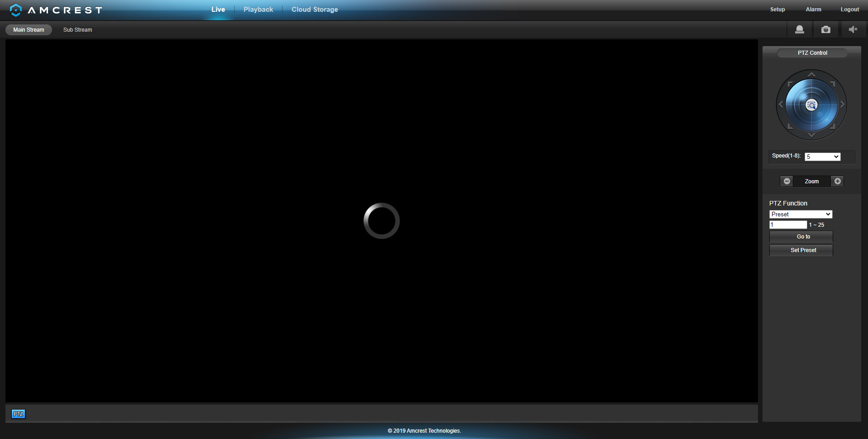868x439 pixels.
Task: Switch to Sub Stream
Action: click(x=77, y=30)
